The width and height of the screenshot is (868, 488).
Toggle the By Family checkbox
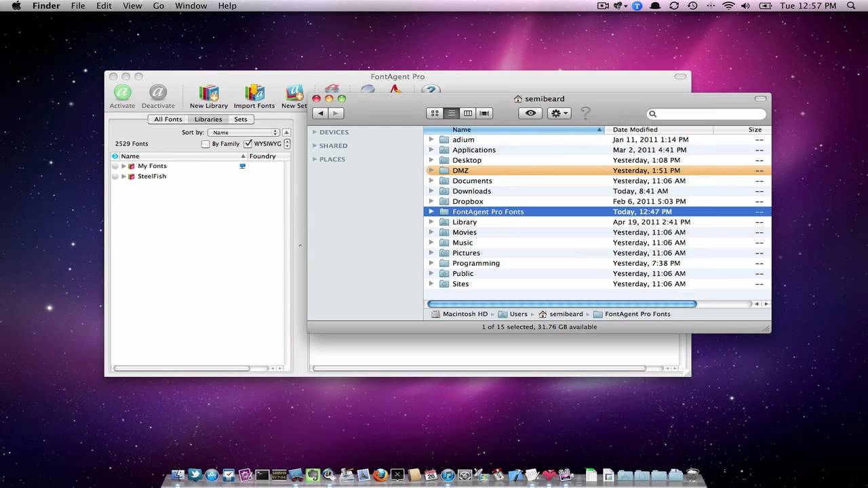205,144
